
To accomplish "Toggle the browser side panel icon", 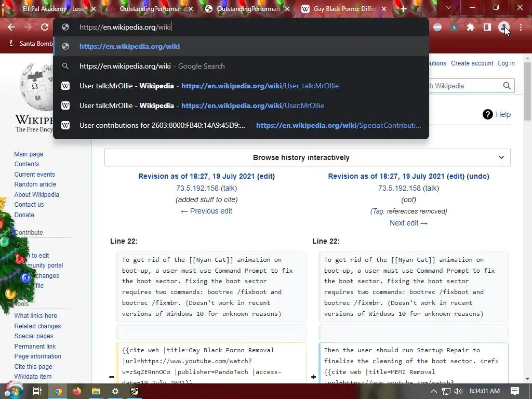I will point(487,27).
